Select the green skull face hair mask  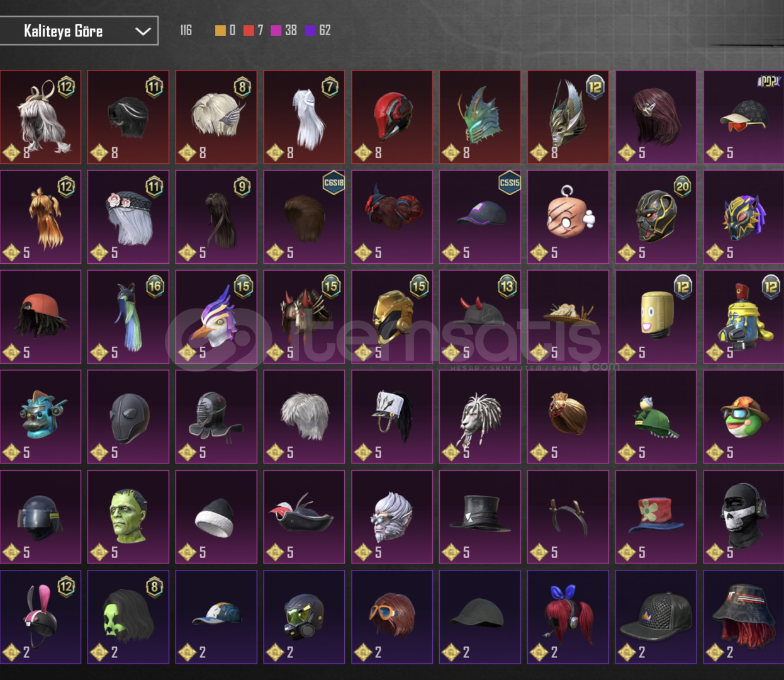click(x=128, y=617)
